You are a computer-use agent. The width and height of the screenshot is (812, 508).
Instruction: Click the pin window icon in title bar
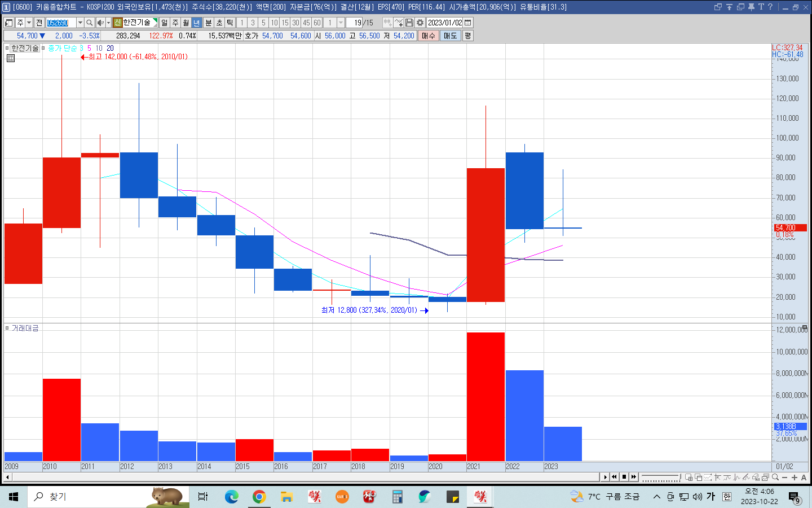click(751, 7)
